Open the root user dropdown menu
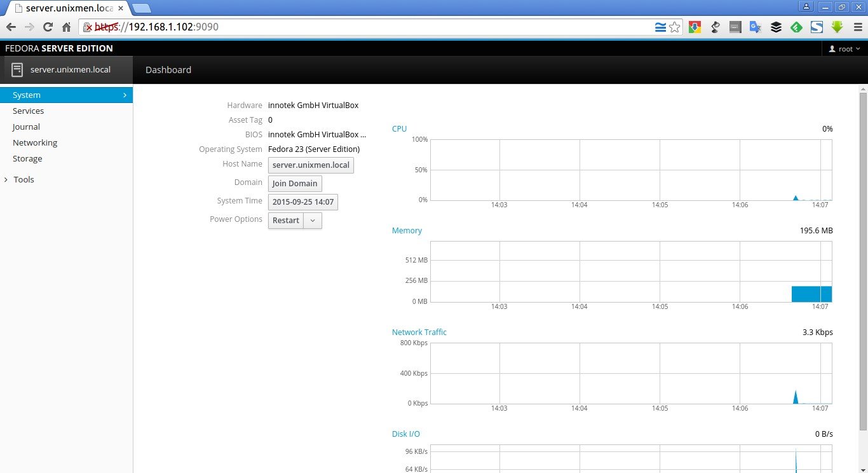Viewport: 868px width, 473px height. tap(844, 49)
